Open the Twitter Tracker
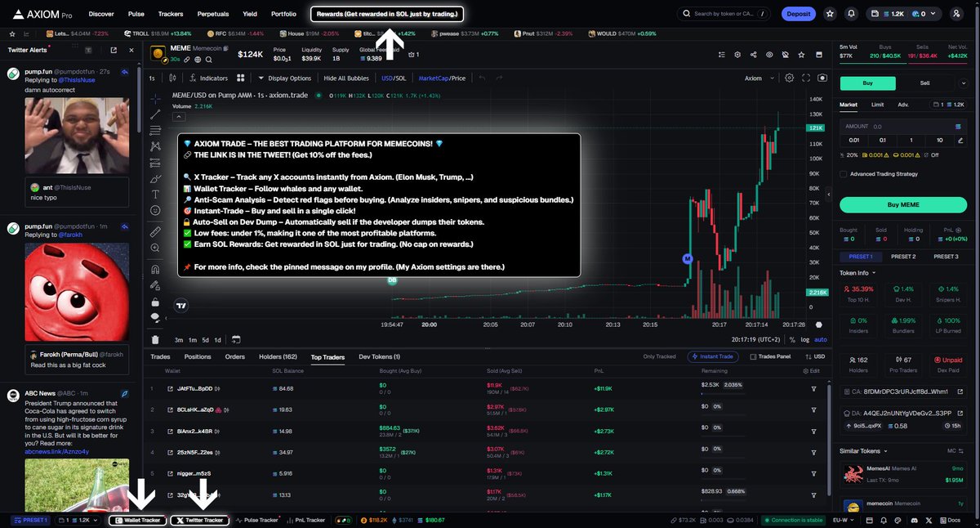 pos(199,520)
